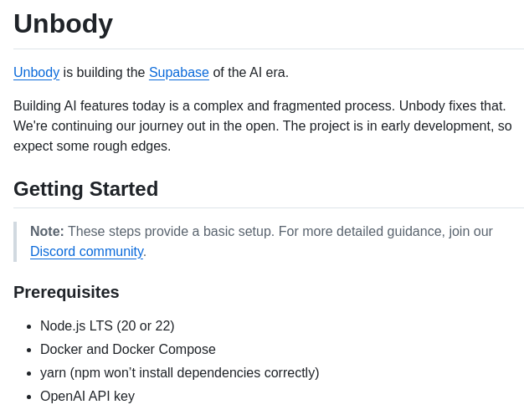Click the OpenAI API key list item
Image resolution: width=524 pixels, height=420 pixels.
click(x=87, y=397)
